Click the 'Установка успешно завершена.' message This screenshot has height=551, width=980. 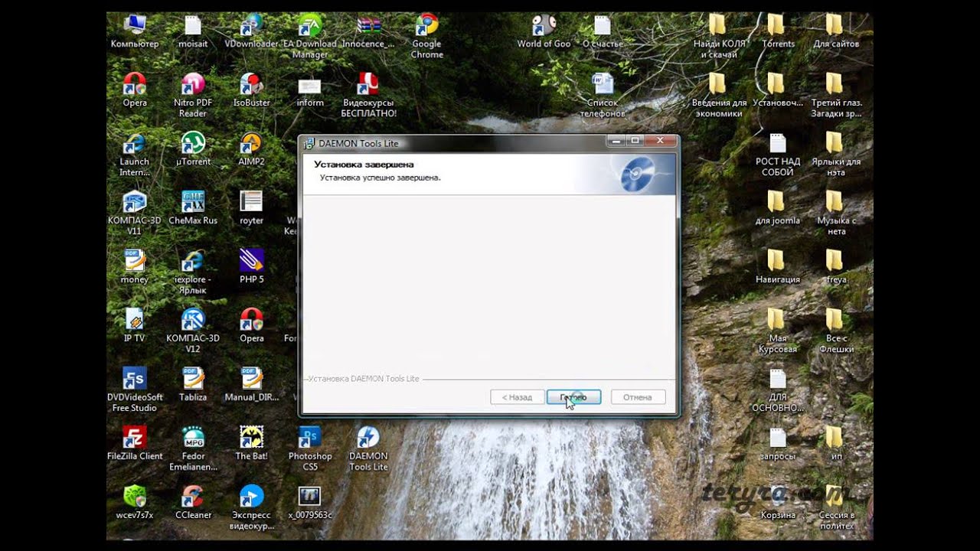[x=380, y=178]
